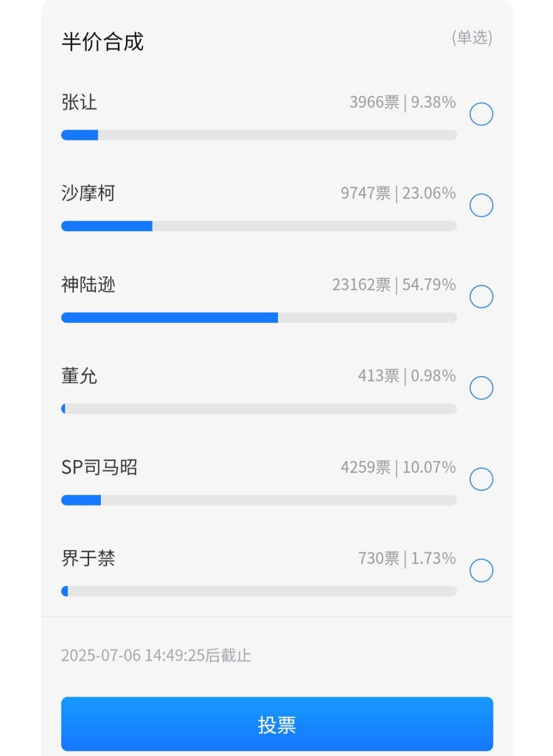Select the 张让 radio button
This screenshot has width=553, height=756.
[481, 114]
